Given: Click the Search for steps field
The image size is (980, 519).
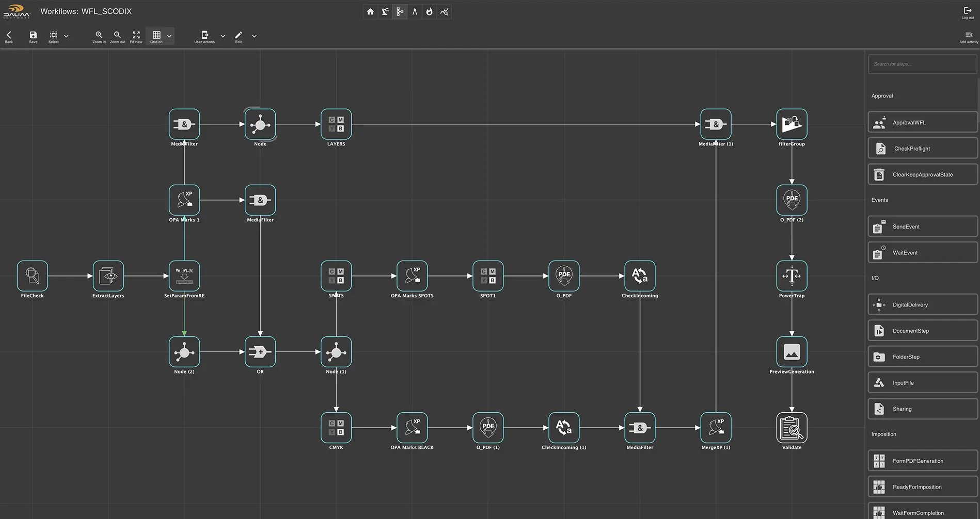Looking at the screenshot, I should click(x=922, y=64).
